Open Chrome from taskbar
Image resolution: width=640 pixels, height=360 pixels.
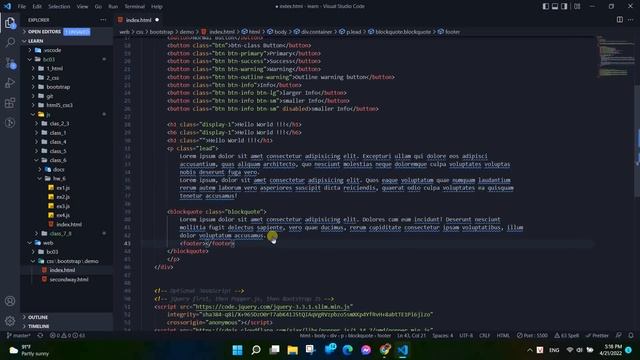point(384,350)
